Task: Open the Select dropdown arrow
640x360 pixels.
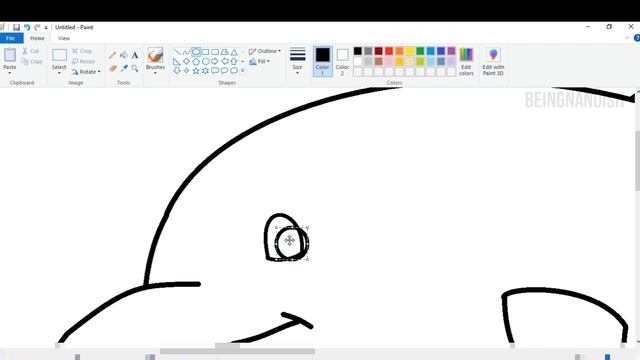Action: 59,73
